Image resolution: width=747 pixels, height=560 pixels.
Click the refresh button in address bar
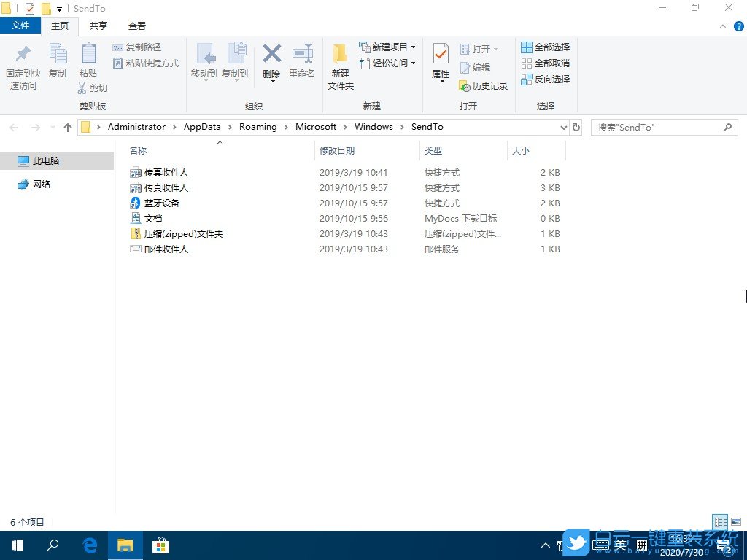click(x=576, y=126)
